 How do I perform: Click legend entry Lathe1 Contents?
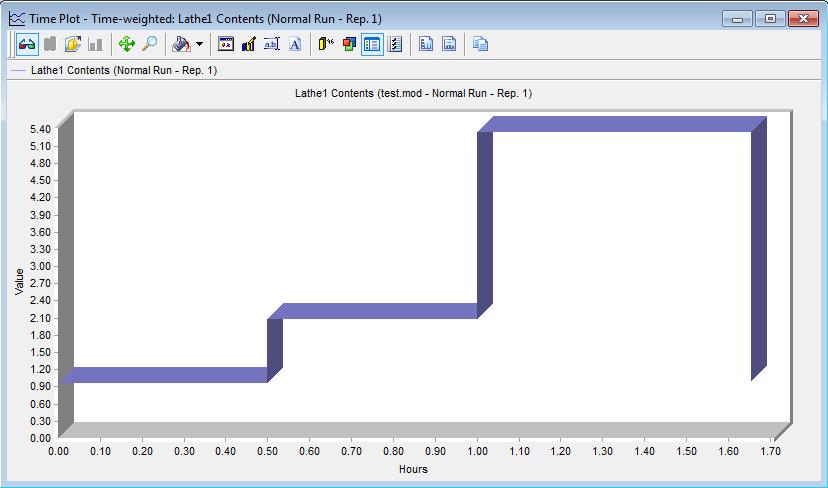124,70
